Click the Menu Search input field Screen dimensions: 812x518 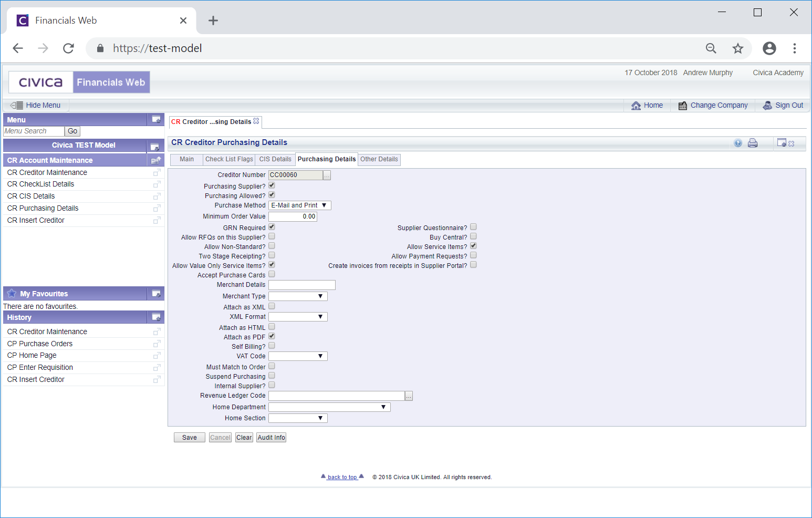[x=34, y=131]
